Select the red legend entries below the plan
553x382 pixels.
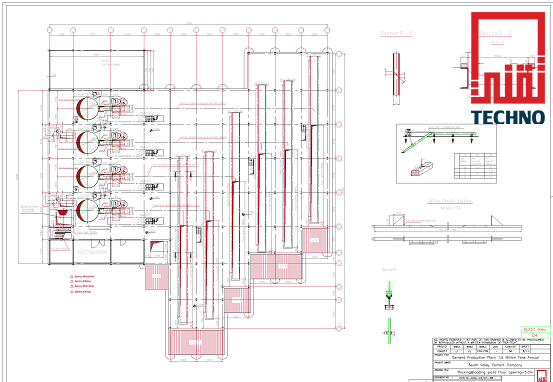pyautogui.click(x=83, y=284)
